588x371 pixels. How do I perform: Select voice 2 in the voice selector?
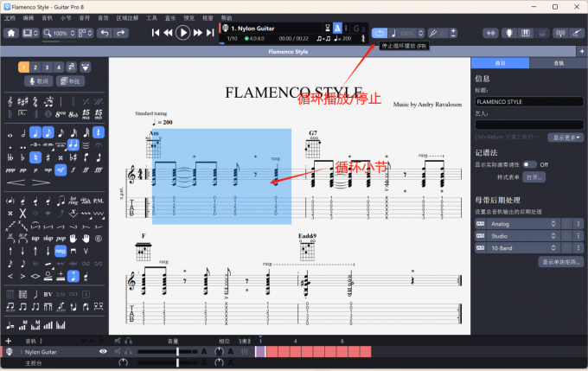coord(35,67)
